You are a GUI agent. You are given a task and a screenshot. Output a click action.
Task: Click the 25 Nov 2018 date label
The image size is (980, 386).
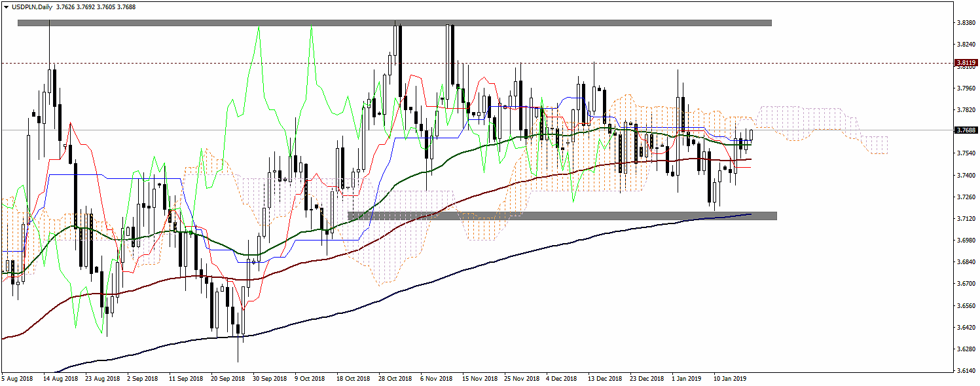tap(520, 379)
